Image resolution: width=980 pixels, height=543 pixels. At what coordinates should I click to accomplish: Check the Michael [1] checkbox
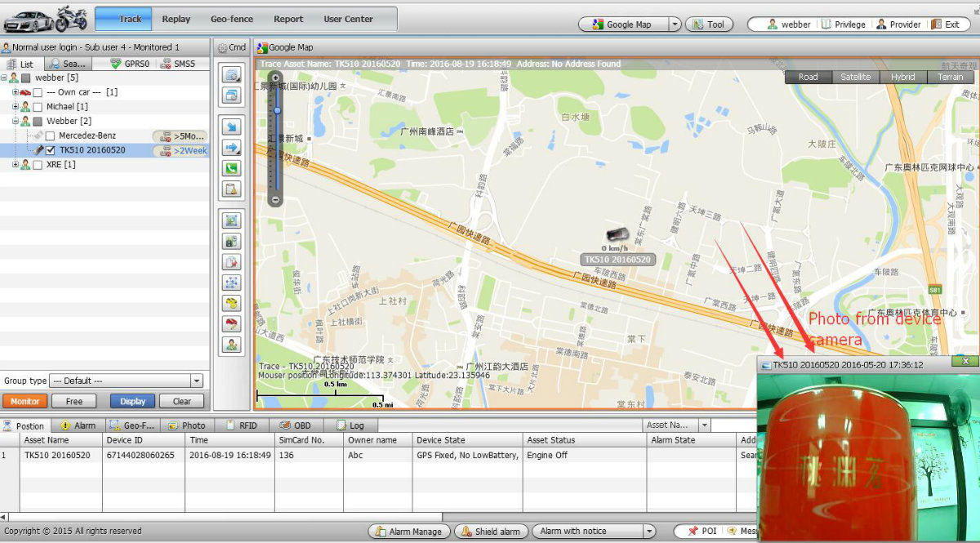click(x=38, y=107)
